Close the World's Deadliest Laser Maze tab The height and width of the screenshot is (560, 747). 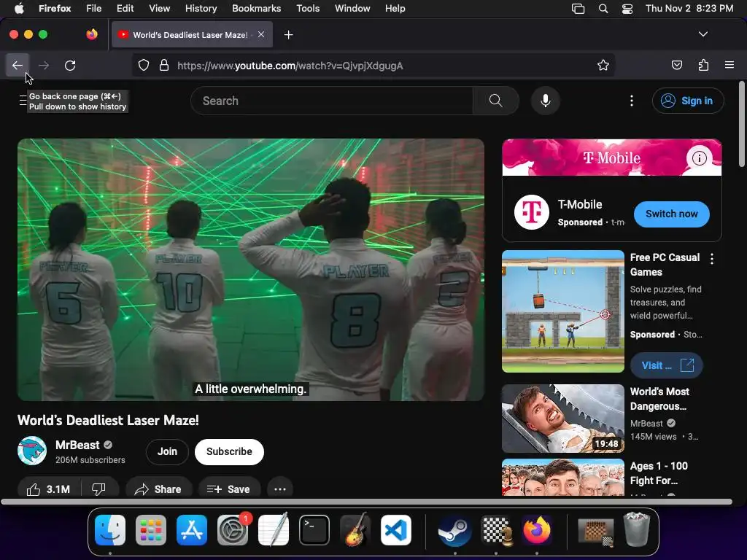click(x=261, y=34)
